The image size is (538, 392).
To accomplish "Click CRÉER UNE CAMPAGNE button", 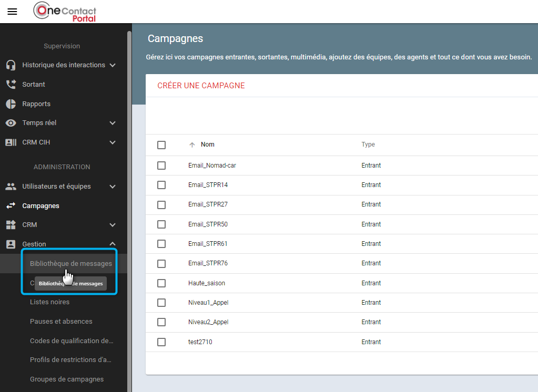I will point(201,86).
